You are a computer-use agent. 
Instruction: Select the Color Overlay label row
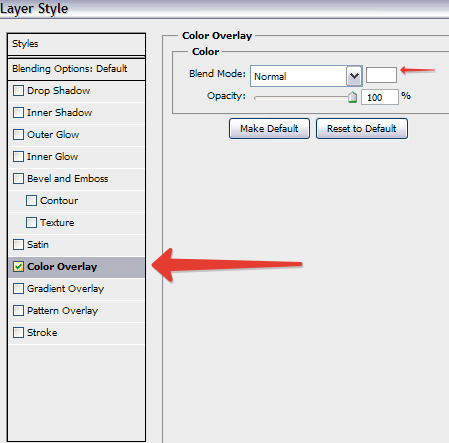(x=76, y=267)
